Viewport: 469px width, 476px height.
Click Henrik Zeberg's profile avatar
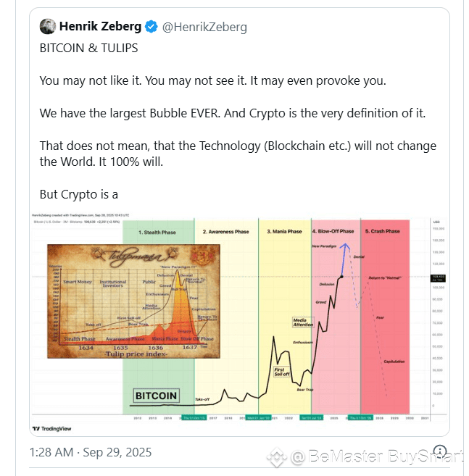tap(48, 26)
